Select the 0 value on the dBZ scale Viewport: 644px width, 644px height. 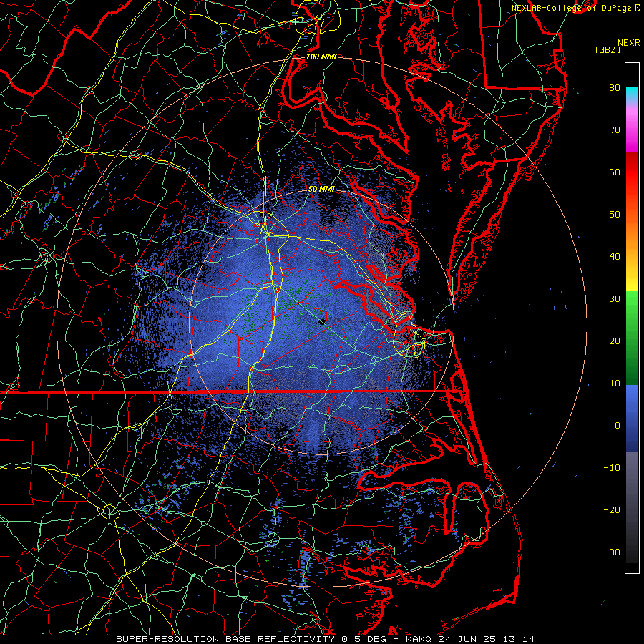pos(618,426)
